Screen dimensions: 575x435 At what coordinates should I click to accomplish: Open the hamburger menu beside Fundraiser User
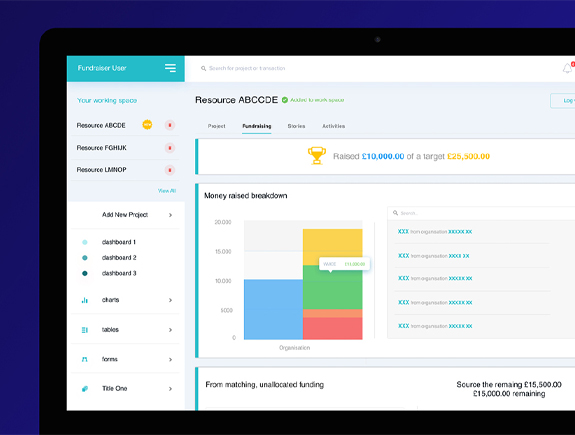point(170,68)
